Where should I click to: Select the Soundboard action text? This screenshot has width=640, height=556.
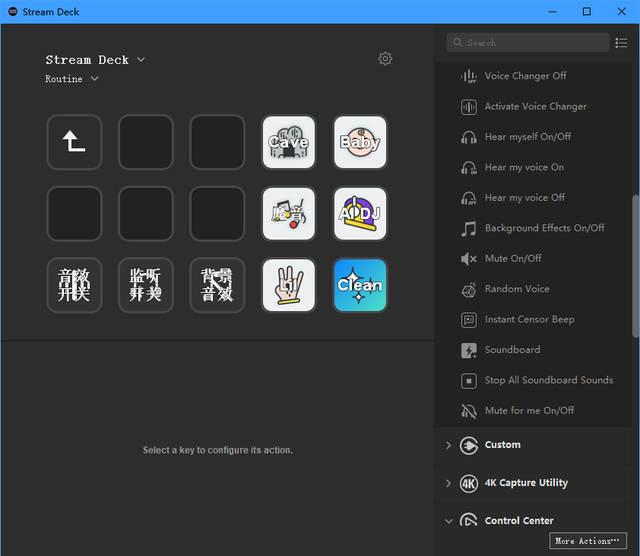(512, 350)
